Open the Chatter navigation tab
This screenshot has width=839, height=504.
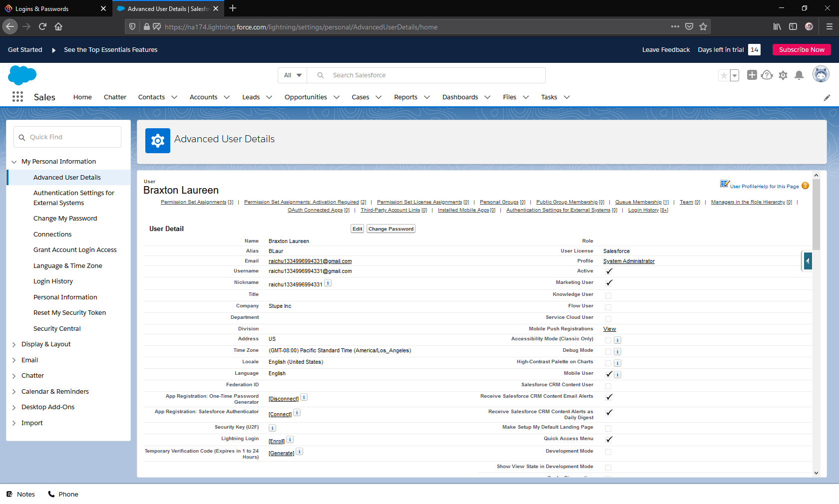tap(115, 97)
